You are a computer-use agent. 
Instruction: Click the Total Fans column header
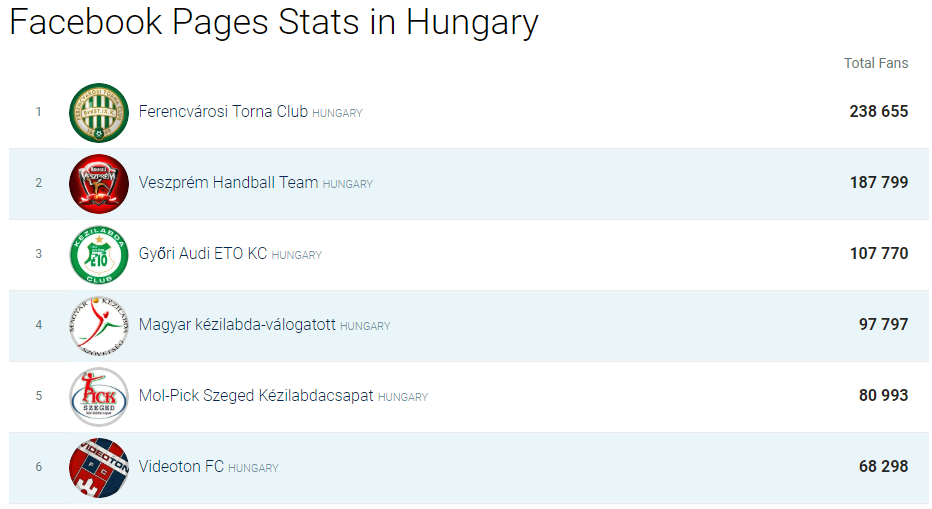(x=876, y=63)
